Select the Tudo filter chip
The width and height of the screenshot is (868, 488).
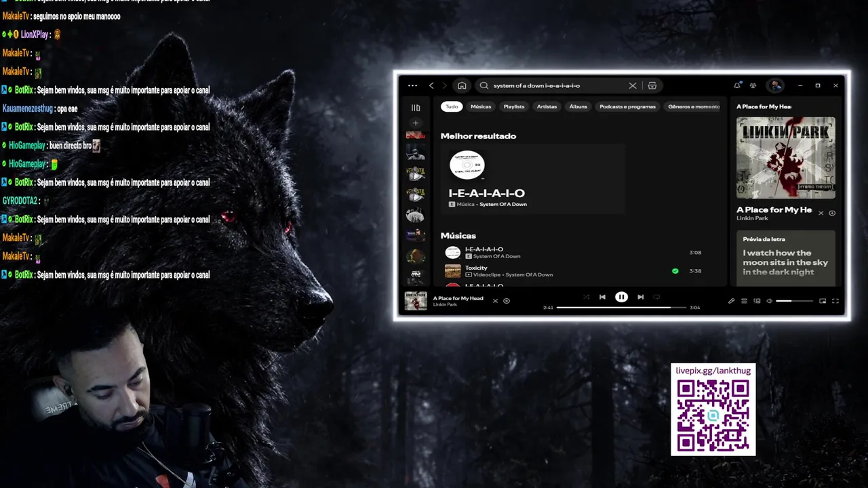pyautogui.click(x=452, y=106)
